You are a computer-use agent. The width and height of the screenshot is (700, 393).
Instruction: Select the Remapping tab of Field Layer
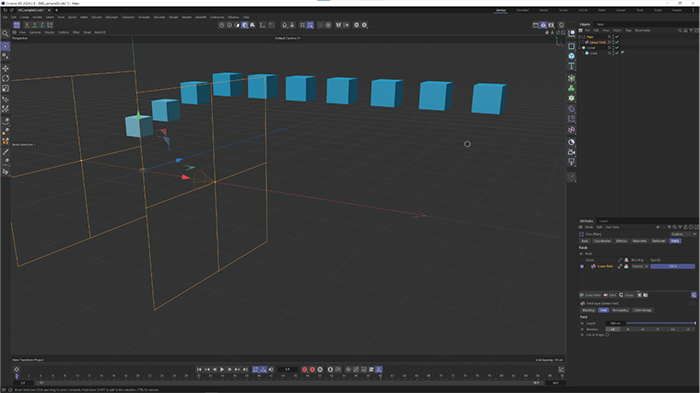coord(620,310)
